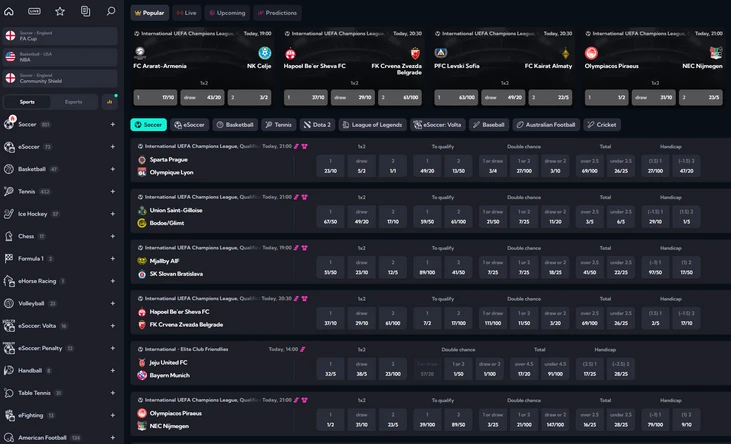
Task: Select Handball icon in sidebar
Action: [x=9, y=370]
